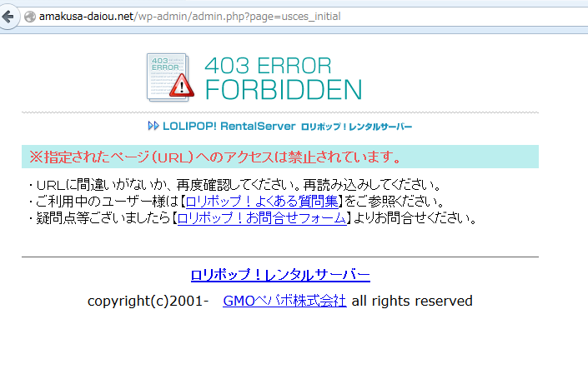Click the address bar URL field
Screen dimensions: 588x374
click(x=304, y=17)
